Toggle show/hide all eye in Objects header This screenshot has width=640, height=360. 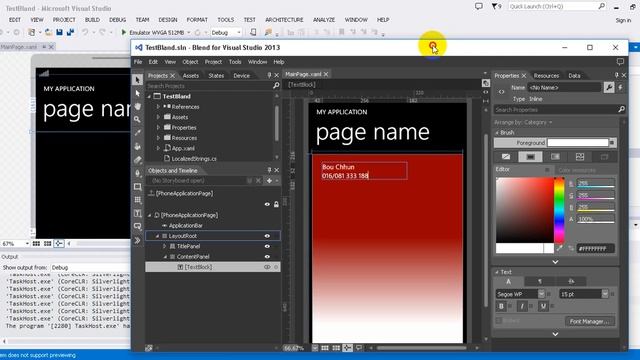(267, 204)
